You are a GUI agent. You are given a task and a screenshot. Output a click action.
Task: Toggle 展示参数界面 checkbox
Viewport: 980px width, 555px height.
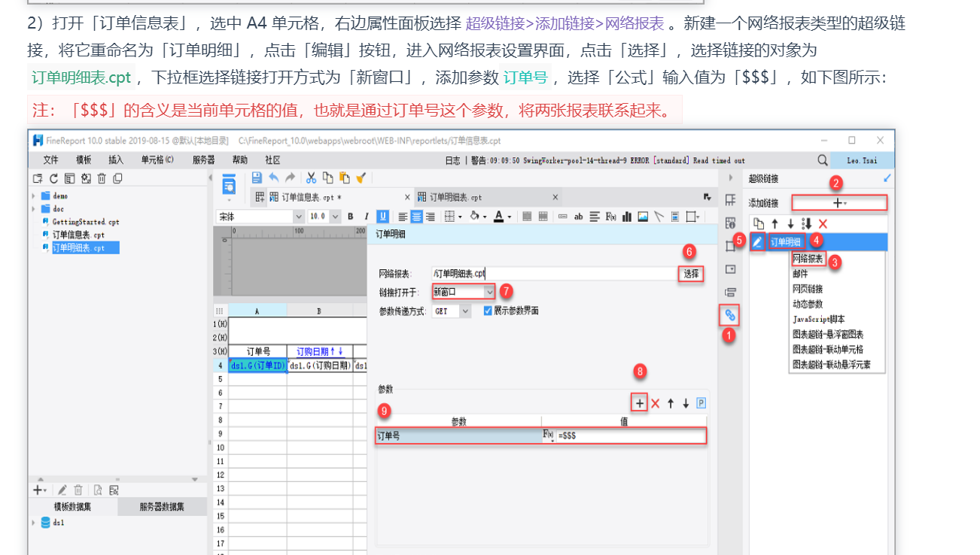click(488, 311)
